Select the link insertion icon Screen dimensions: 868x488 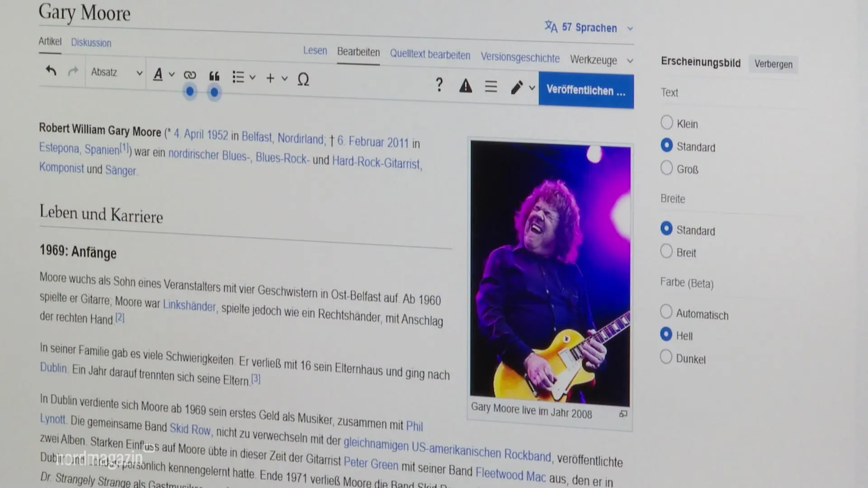pos(190,75)
